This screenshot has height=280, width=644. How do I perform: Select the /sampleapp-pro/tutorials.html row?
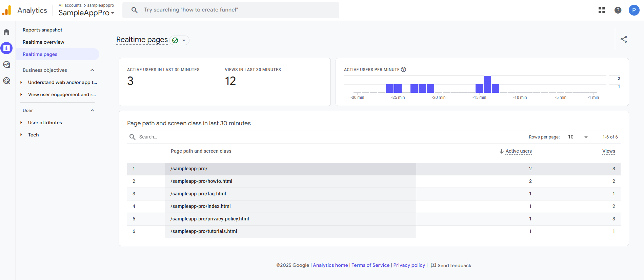(374, 231)
